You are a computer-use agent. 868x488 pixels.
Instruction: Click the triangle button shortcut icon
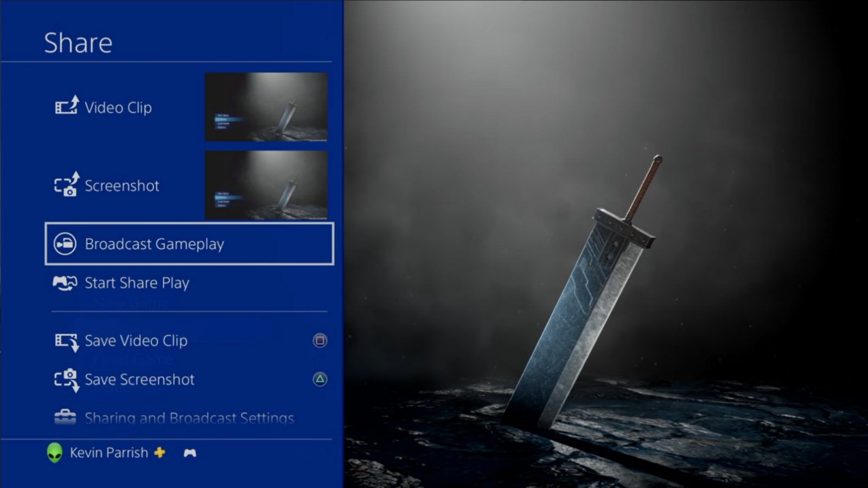click(320, 379)
